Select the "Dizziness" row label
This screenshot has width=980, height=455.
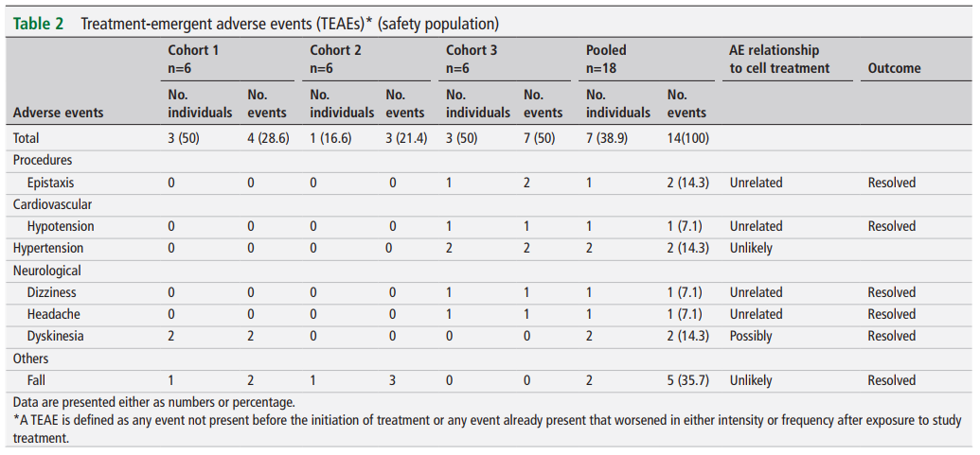coord(52,292)
